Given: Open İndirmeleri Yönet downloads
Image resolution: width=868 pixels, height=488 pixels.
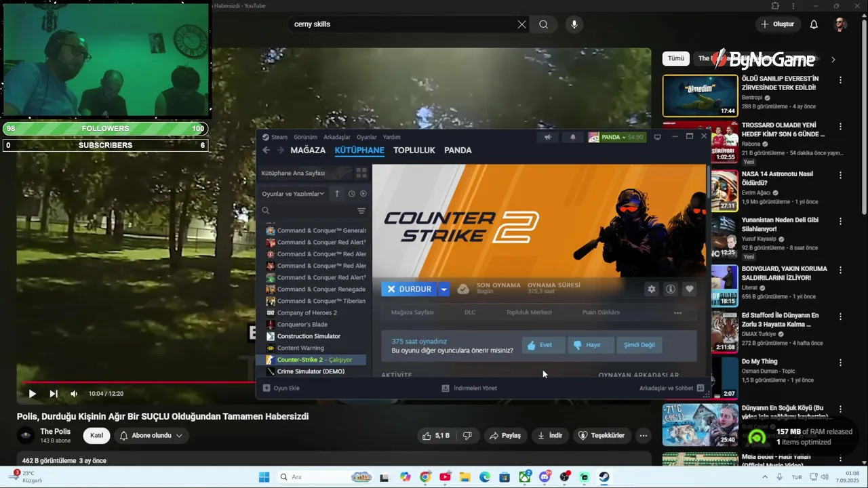Looking at the screenshot, I should (469, 388).
